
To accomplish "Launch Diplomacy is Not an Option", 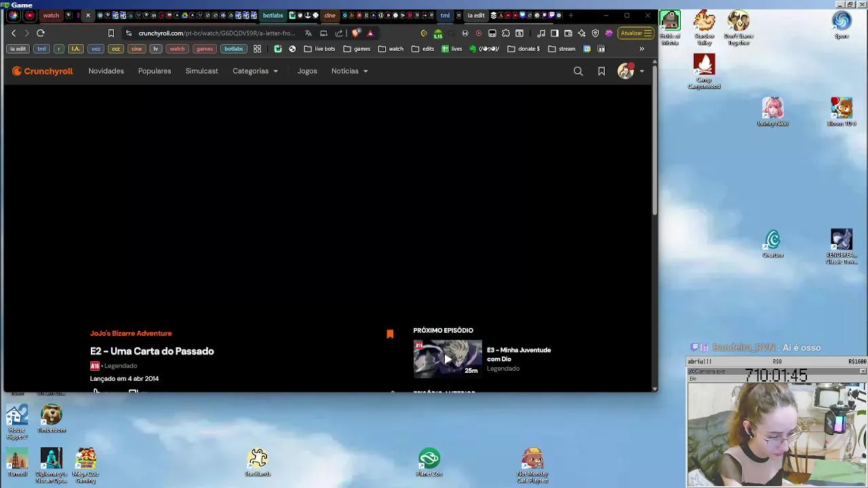I will 52,466.
